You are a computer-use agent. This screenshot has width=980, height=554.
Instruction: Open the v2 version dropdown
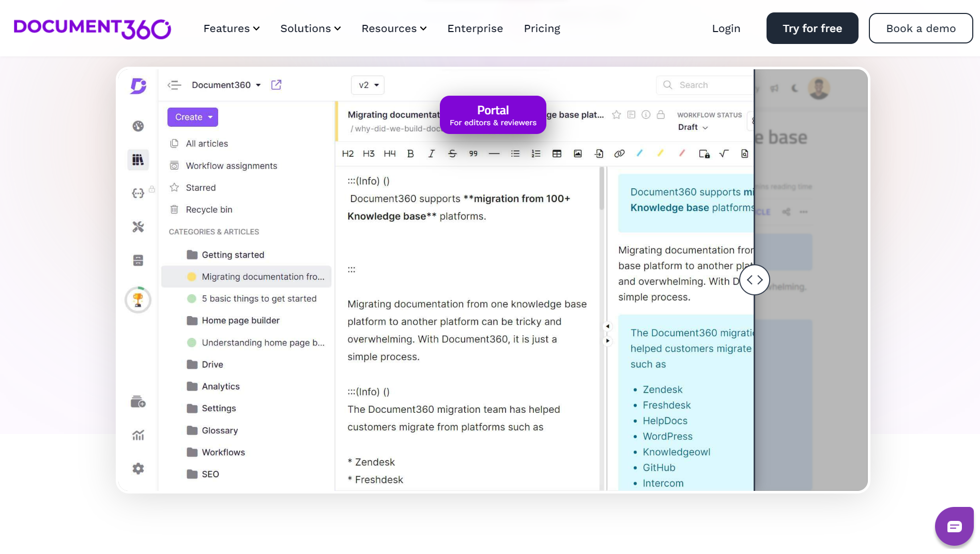(368, 85)
